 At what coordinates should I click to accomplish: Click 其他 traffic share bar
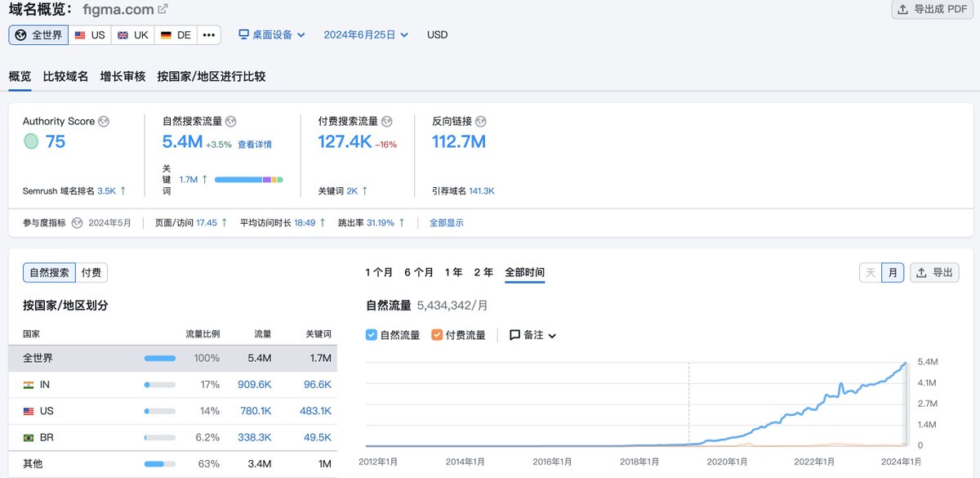(160, 464)
